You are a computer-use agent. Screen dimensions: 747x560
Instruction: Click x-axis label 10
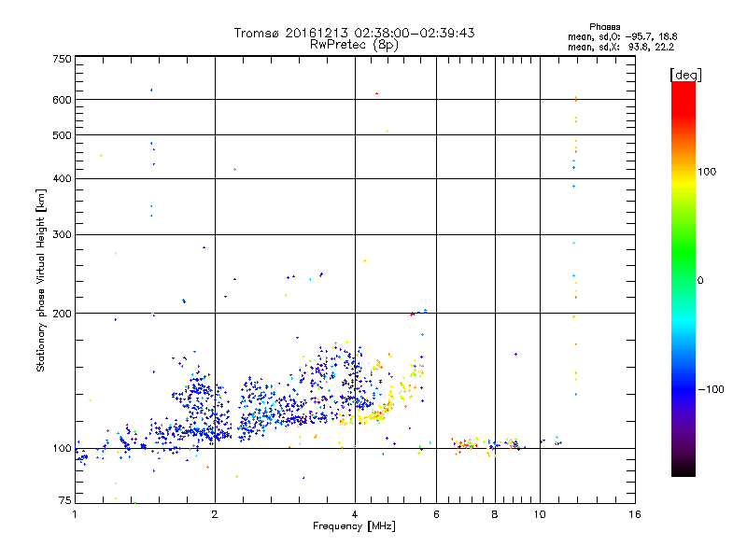(540, 514)
